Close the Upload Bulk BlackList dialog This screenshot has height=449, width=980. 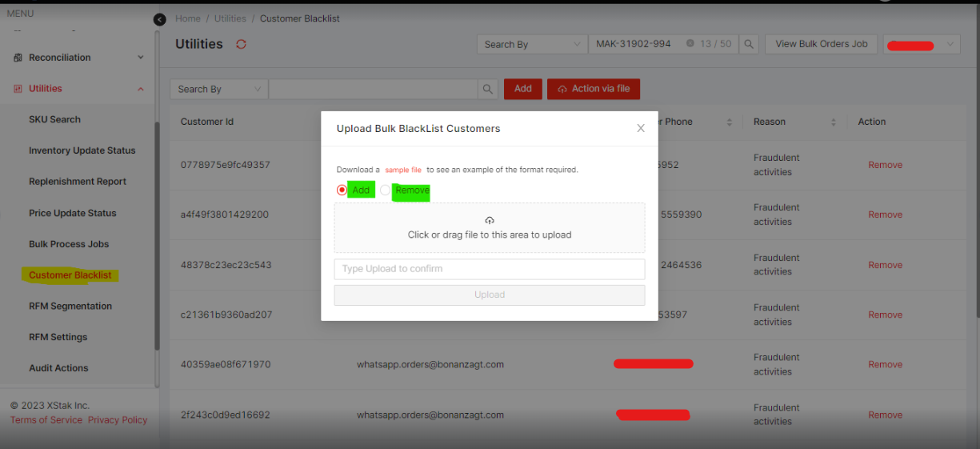[x=641, y=128]
